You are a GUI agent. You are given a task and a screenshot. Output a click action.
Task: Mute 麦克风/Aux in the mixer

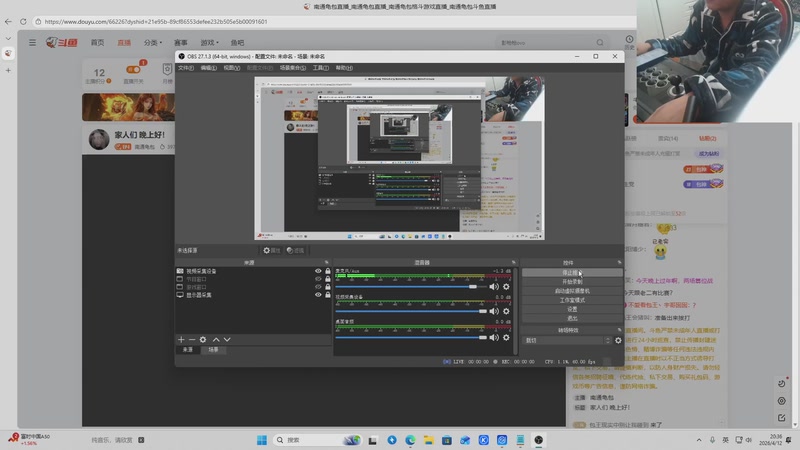(x=494, y=287)
